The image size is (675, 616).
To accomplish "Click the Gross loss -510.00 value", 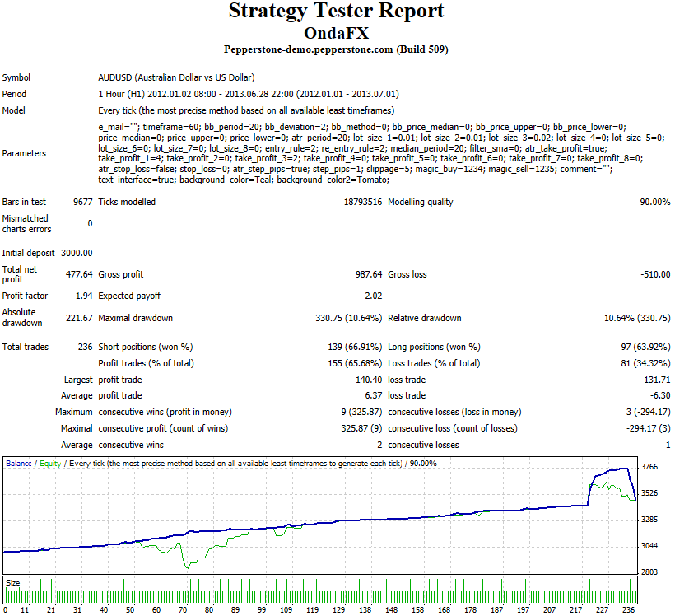I will point(653,275).
